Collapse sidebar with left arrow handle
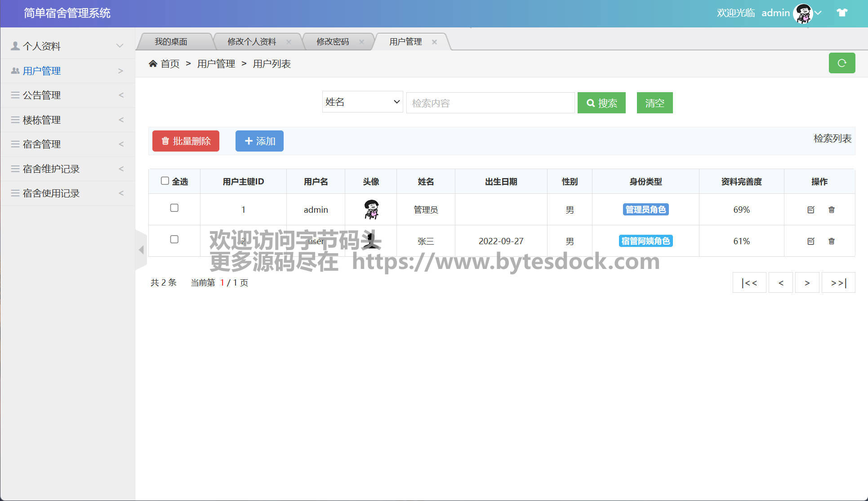This screenshot has width=868, height=501. click(x=141, y=250)
